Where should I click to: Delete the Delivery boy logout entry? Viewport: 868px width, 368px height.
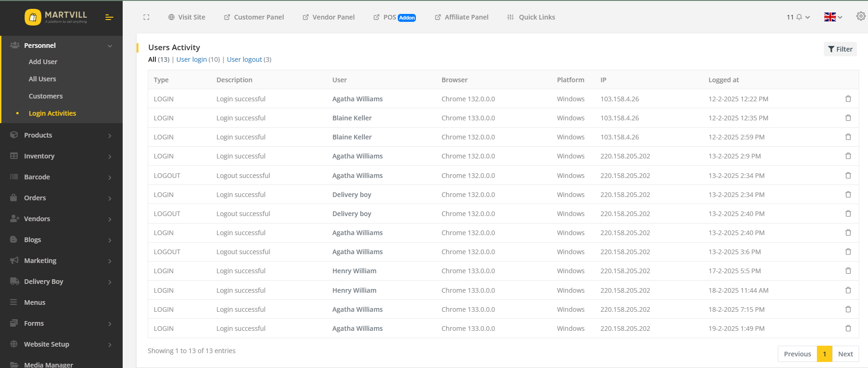point(848,214)
